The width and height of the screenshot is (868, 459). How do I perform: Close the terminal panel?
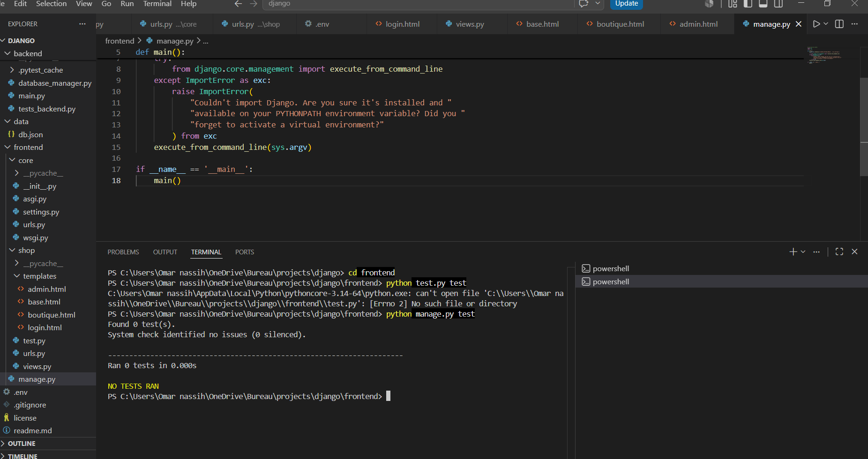tap(854, 252)
